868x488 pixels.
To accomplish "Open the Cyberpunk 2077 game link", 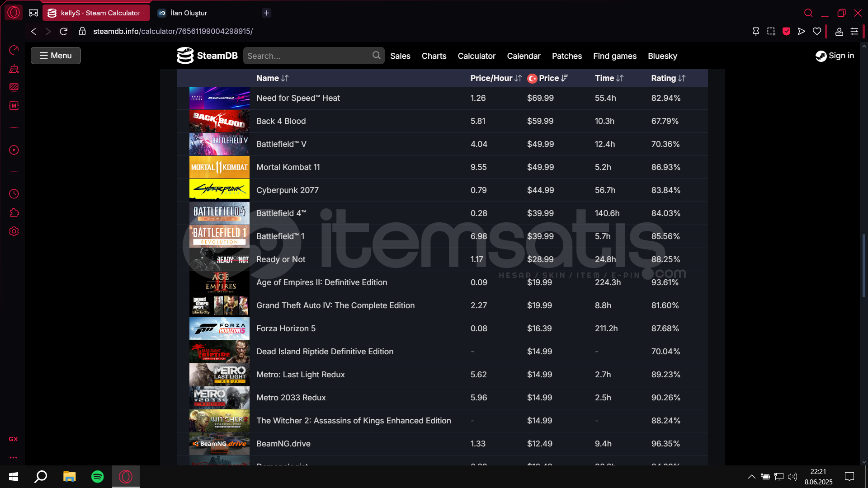I will pos(288,190).
